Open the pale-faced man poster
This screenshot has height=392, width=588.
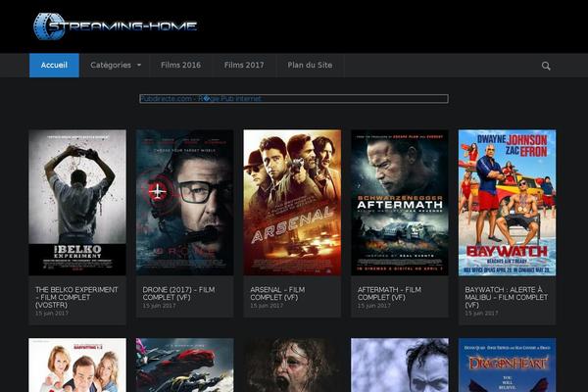[x=400, y=365]
